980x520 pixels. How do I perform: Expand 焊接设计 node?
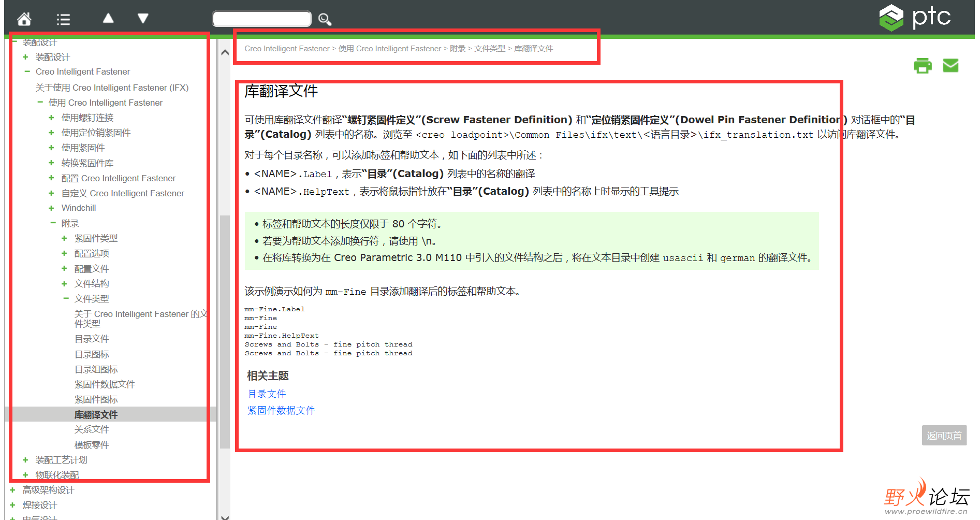tap(12, 505)
